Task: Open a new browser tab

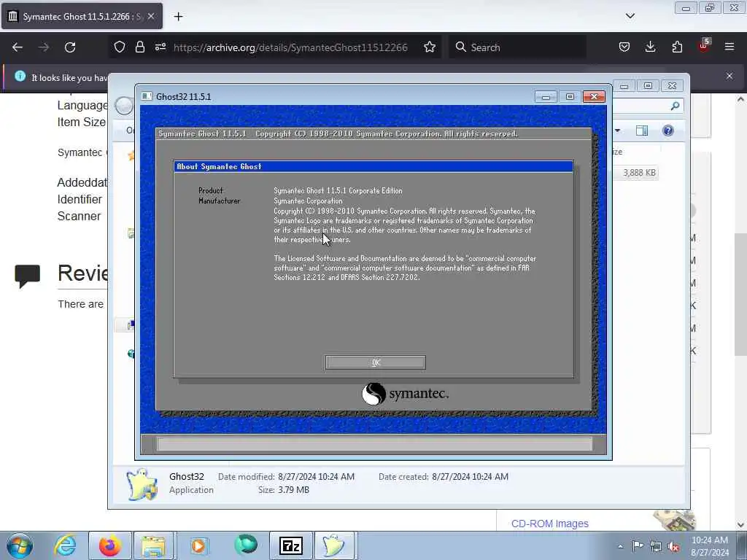Action: [x=178, y=17]
